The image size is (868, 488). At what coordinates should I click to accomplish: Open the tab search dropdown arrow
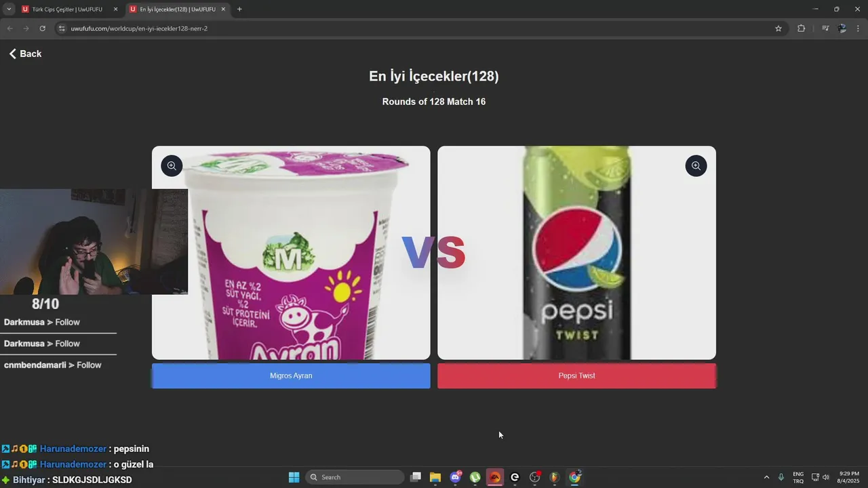point(9,9)
